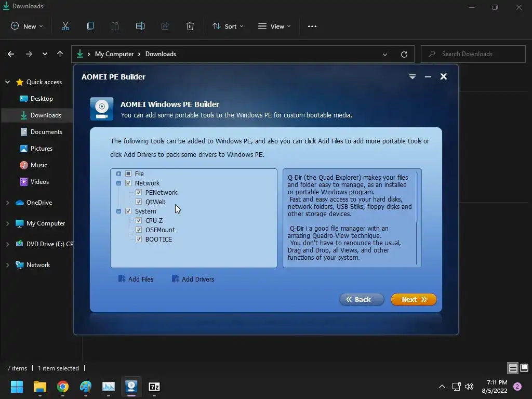
Task: Click the Add Files link text
Action: pos(141,279)
